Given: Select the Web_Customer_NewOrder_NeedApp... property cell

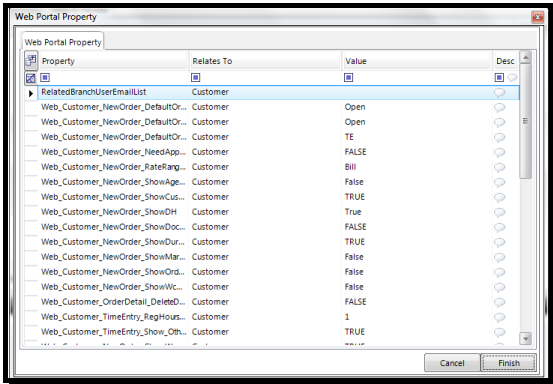Looking at the screenshot, I should point(114,152).
